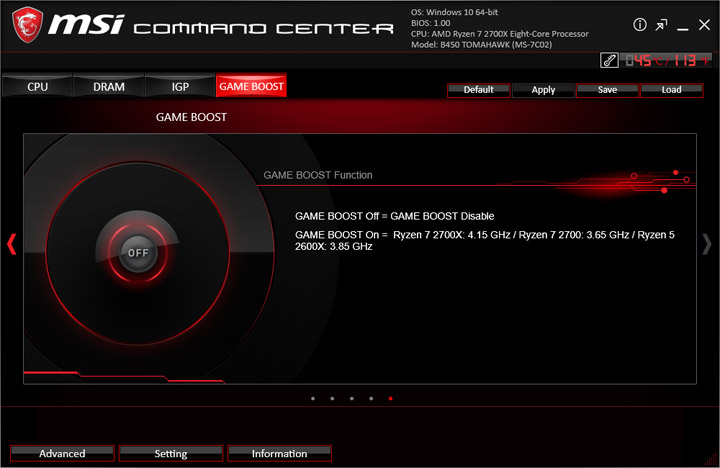Click the BIOS: 1.00 text
This screenshot has height=468, width=720.
430,23
